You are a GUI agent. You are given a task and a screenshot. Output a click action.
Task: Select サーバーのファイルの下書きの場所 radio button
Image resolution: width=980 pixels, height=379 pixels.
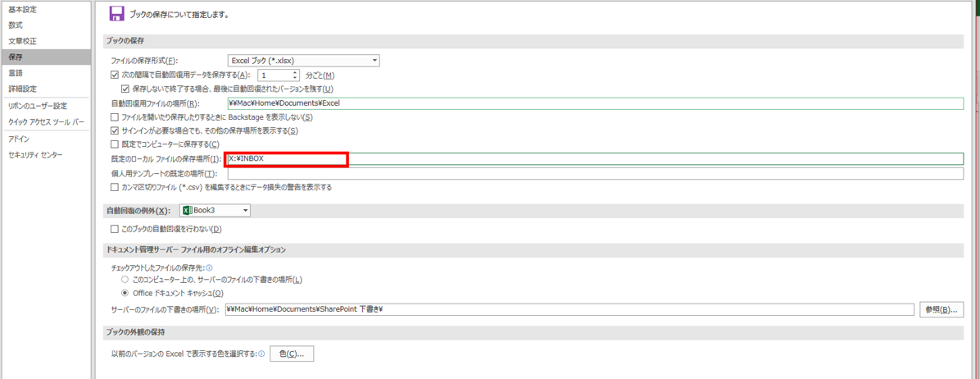coord(125,280)
